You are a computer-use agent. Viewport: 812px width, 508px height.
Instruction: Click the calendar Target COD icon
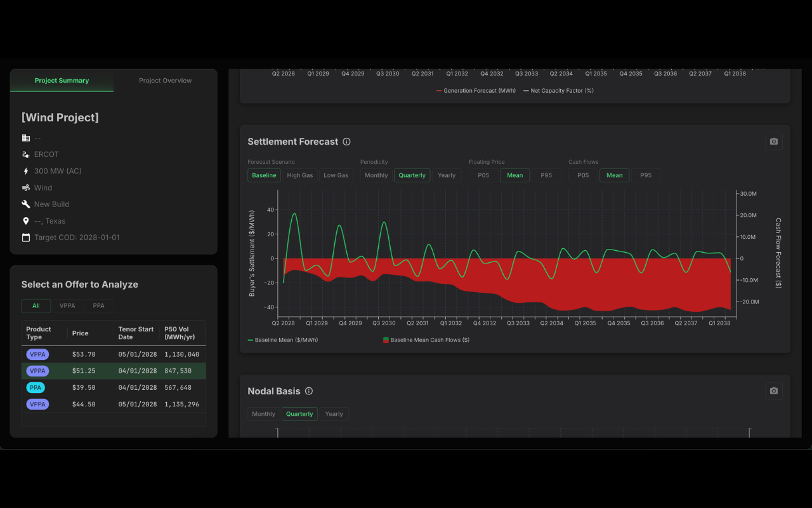pyautogui.click(x=26, y=237)
